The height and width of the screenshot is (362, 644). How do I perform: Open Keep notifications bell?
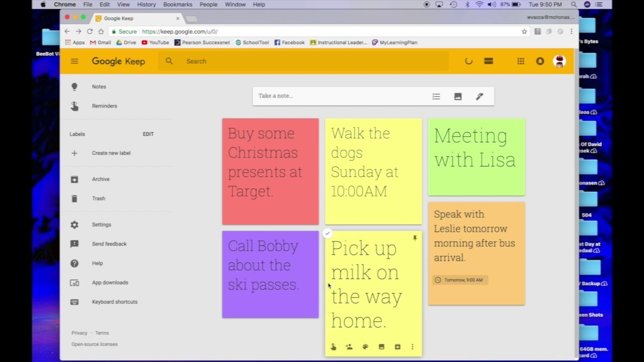540,61
